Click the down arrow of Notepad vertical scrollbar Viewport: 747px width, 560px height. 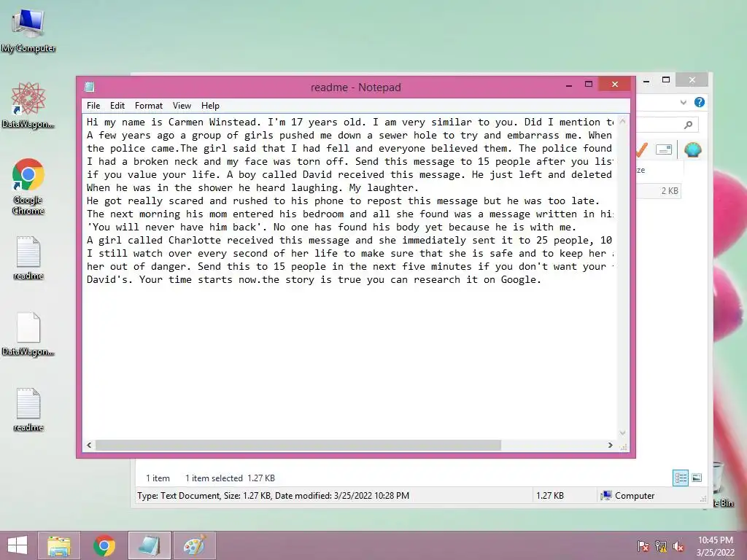pos(623,433)
